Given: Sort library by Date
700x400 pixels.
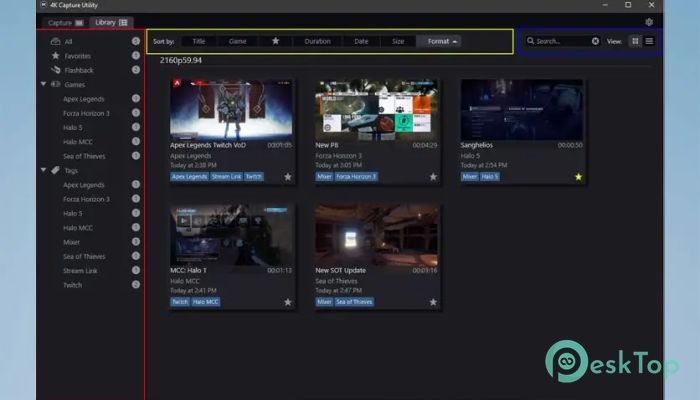Looking at the screenshot, I should coord(361,41).
